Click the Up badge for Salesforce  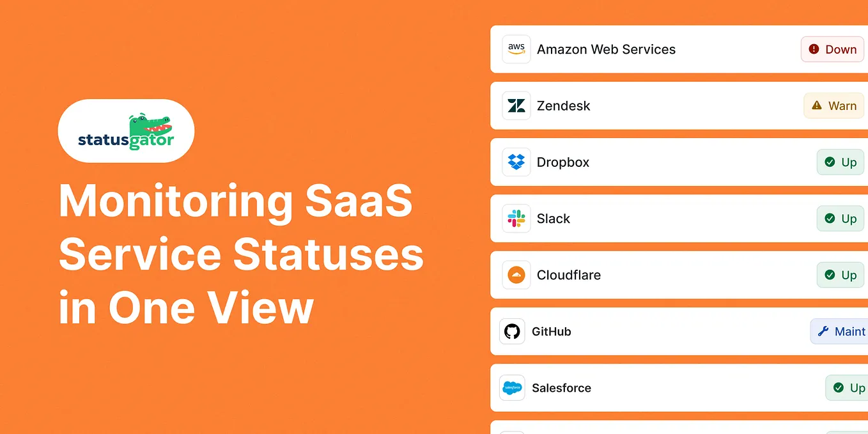point(847,387)
